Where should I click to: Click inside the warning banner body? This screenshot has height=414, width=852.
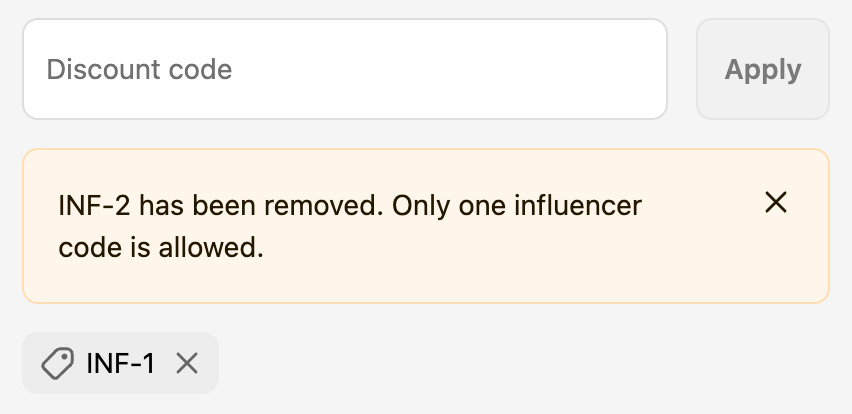coord(426,226)
